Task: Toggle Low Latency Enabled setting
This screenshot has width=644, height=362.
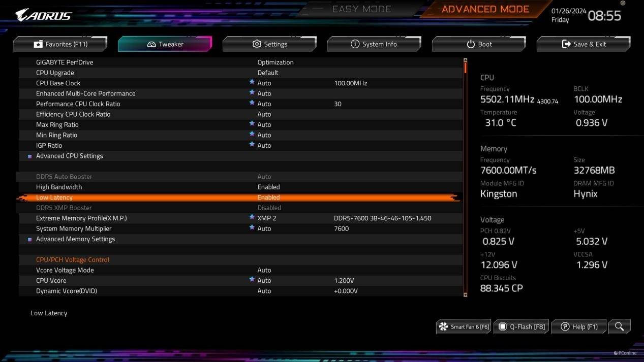Action: point(268,198)
